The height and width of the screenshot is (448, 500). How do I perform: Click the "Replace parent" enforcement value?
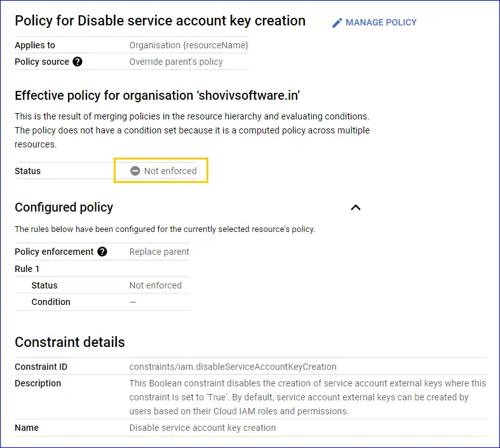[x=159, y=252]
